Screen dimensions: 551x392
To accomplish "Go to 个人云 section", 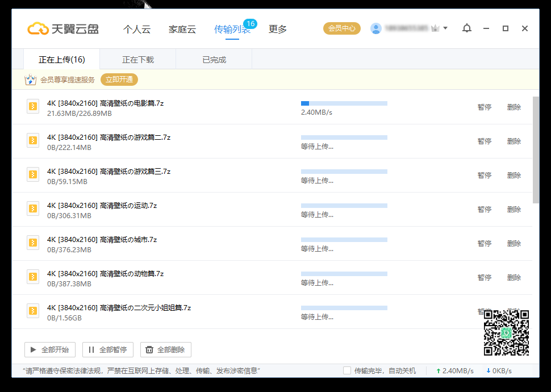I will [137, 30].
